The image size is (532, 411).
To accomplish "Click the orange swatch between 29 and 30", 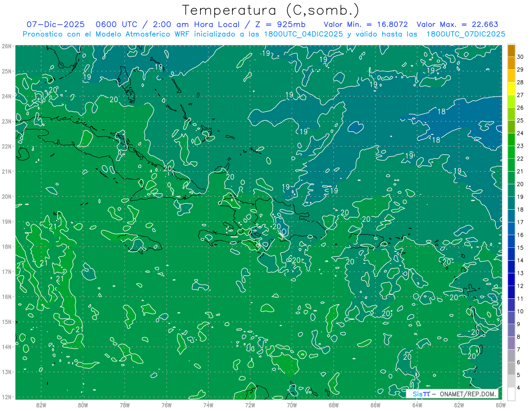I will (x=511, y=63).
